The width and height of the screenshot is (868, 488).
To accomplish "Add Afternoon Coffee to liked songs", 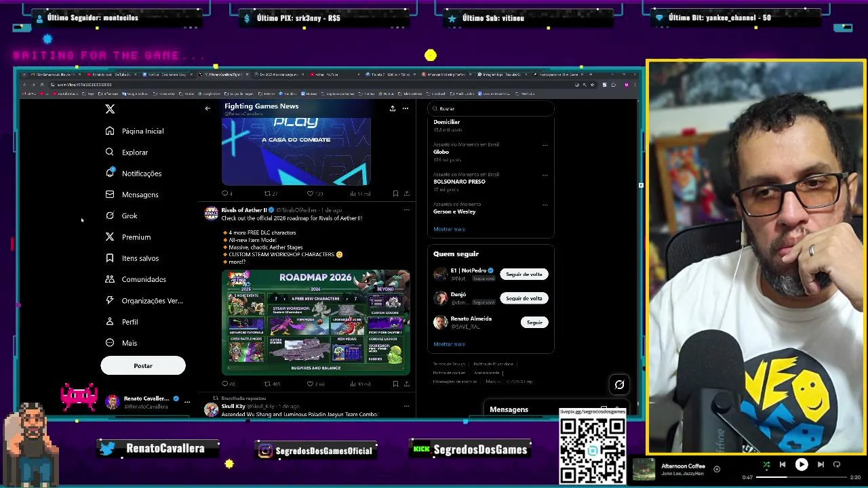I will coord(717,469).
